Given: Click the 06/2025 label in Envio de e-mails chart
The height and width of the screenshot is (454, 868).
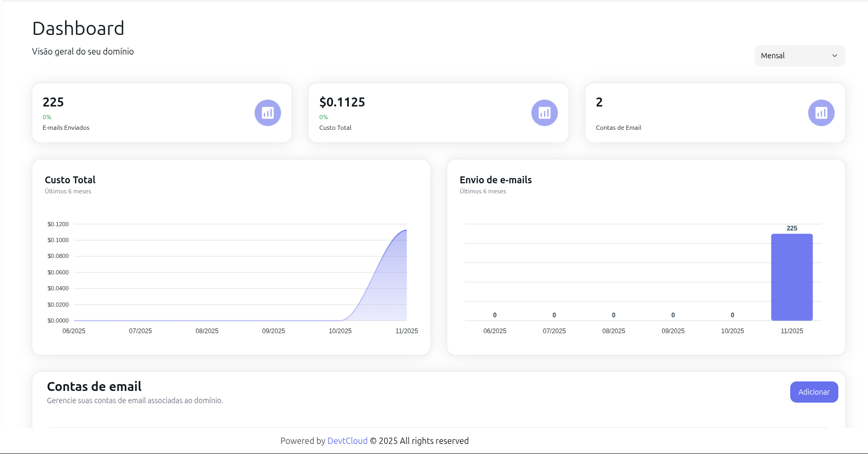Looking at the screenshot, I should click(495, 331).
